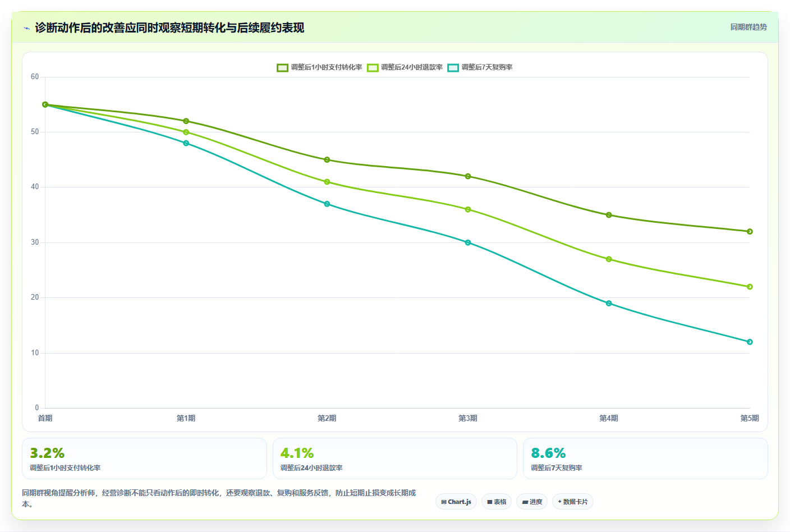The width and height of the screenshot is (790, 532).
Task: Click the light green 第2期 data point at 41
Action: pyautogui.click(x=327, y=182)
